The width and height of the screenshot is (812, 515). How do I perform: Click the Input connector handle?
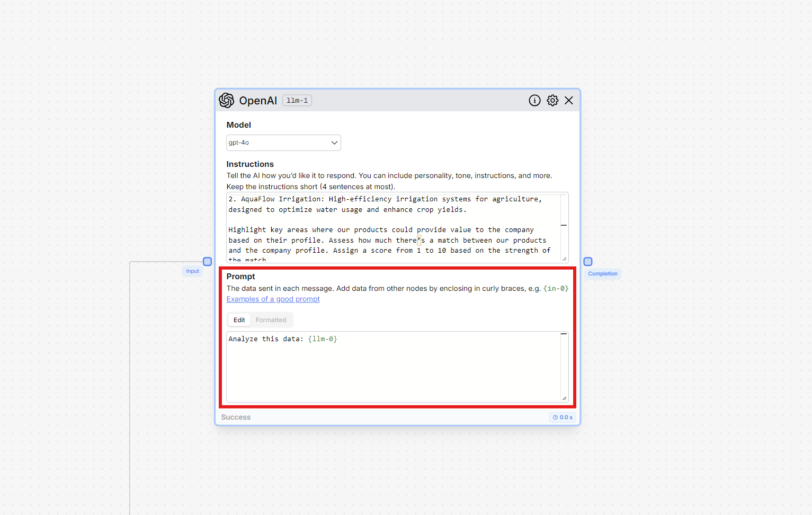tap(208, 262)
